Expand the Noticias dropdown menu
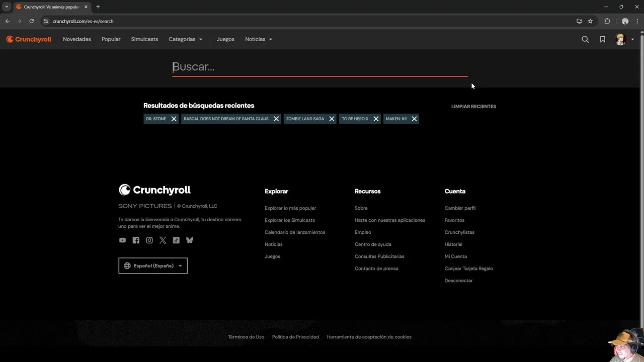Image resolution: width=644 pixels, height=362 pixels. click(259, 39)
